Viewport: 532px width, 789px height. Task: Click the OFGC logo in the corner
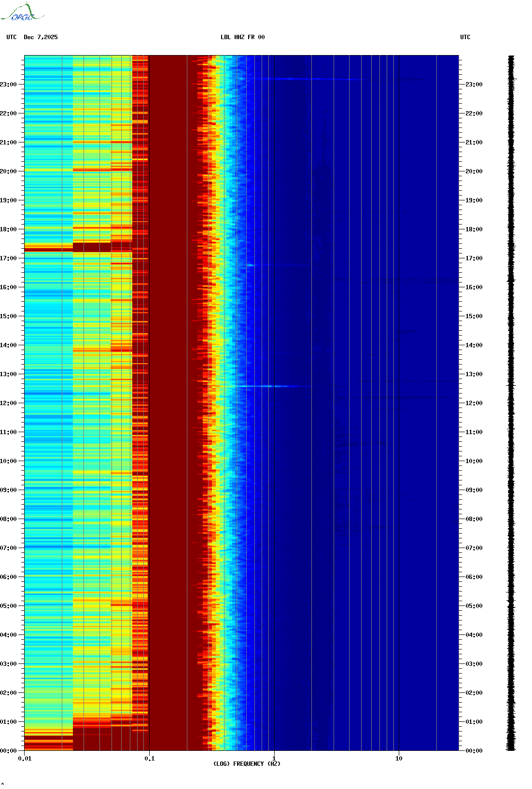click(x=22, y=13)
